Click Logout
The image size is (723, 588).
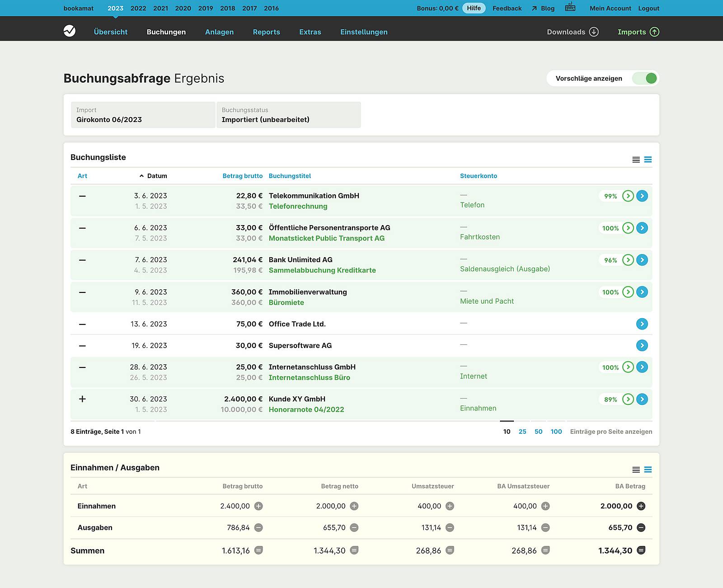[649, 8]
